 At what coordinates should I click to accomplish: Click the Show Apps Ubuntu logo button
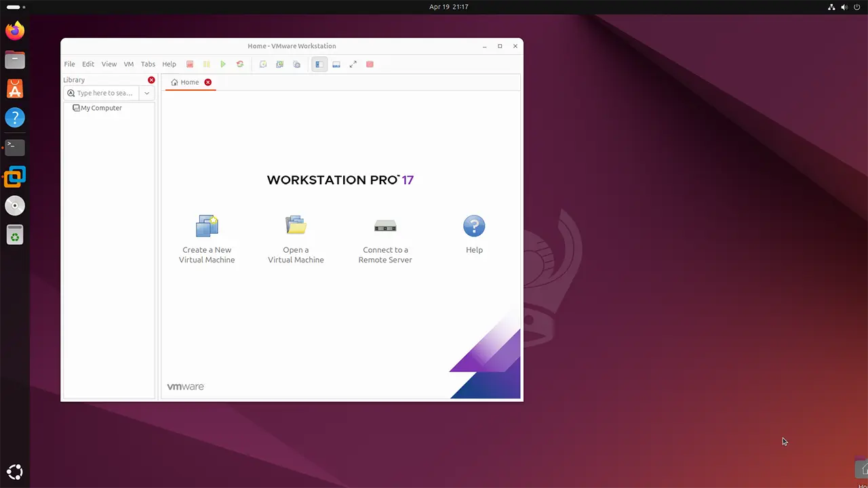click(15, 472)
